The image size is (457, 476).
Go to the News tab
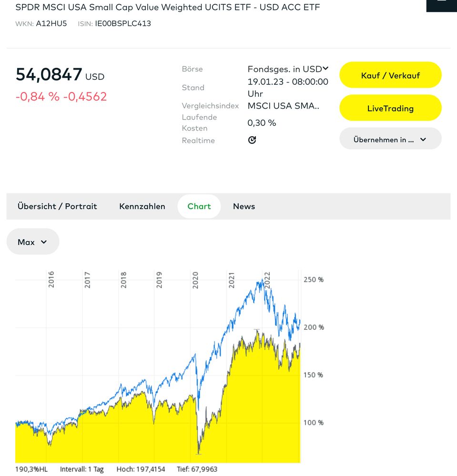(244, 206)
